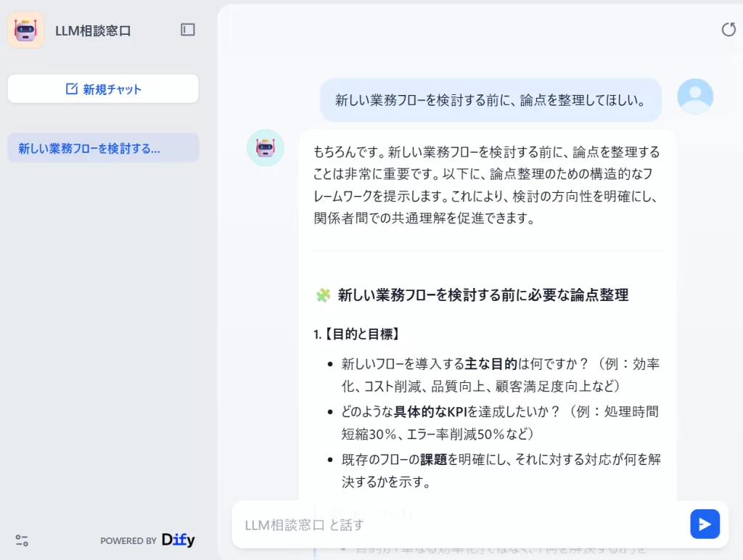Screen dimensions: 743x560
Task: Click the user avatar next to the question
Action: click(694, 96)
